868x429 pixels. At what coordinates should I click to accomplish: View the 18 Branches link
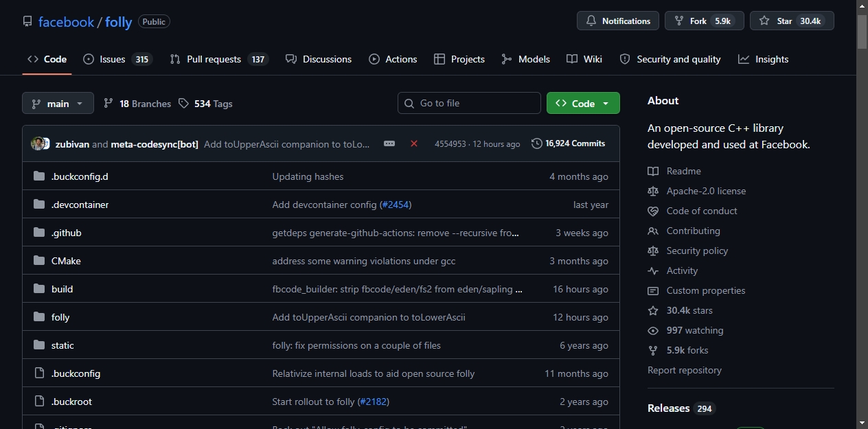click(x=137, y=104)
